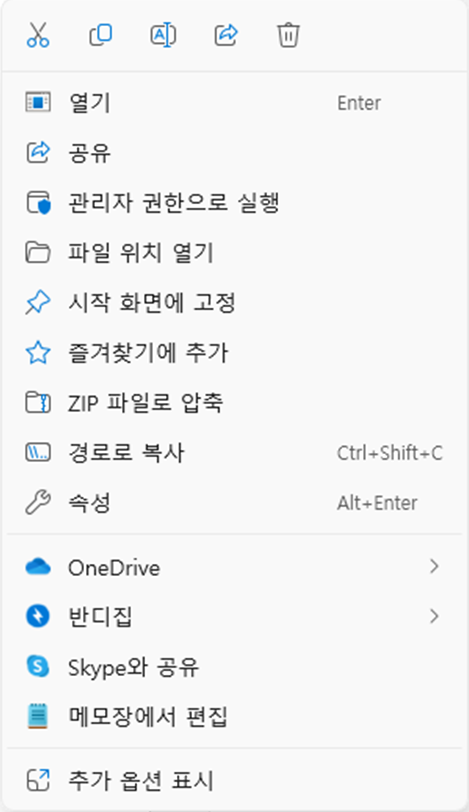
Task: Pin with 시작 화면에 고정
Action: tap(234, 302)
